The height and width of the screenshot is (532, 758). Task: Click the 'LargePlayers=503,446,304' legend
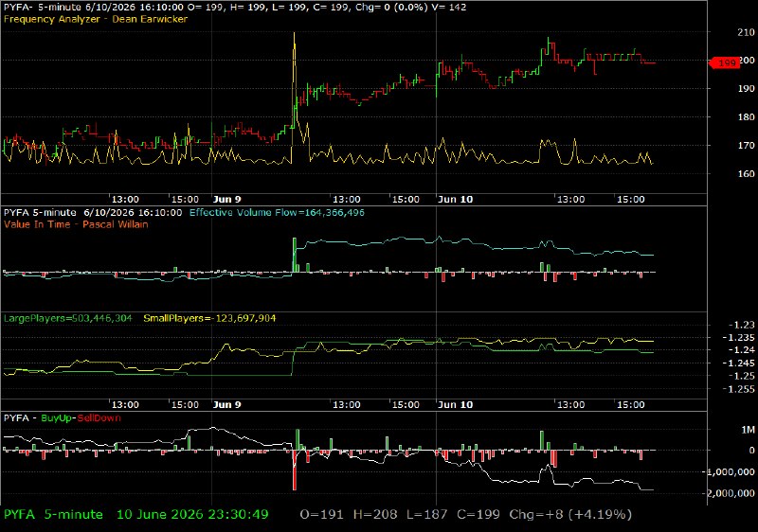click(x=67, y=318)
